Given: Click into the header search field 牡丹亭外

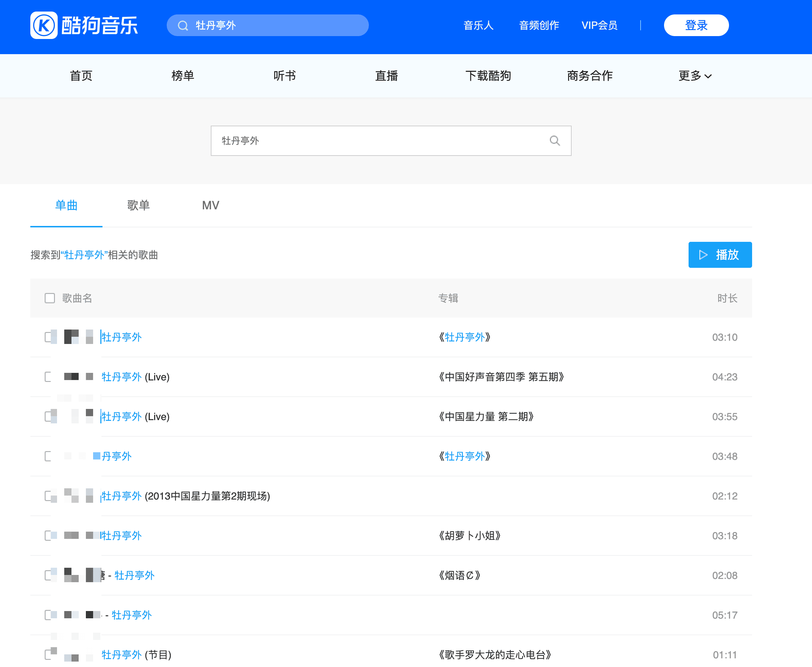Looking at the screenshot, I should pos(268,25).
